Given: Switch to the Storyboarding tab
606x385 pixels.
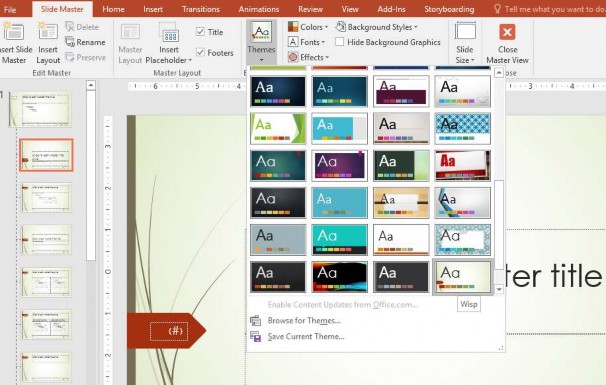Looking at the screenshot, I should coord(449,9).
